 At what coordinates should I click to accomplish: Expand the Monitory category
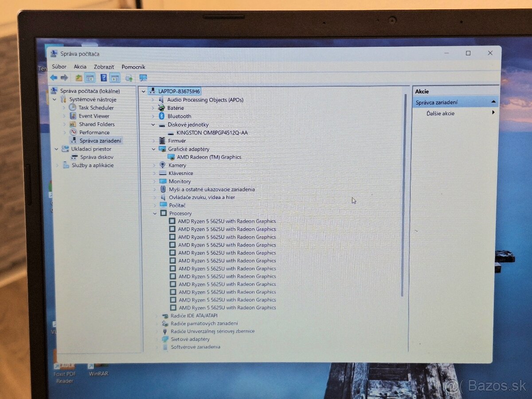(154, 181)
